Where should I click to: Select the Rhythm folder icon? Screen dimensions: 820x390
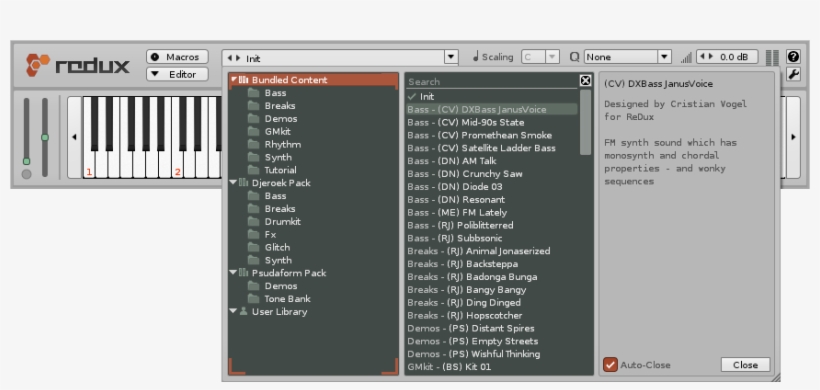pos(254,144)
